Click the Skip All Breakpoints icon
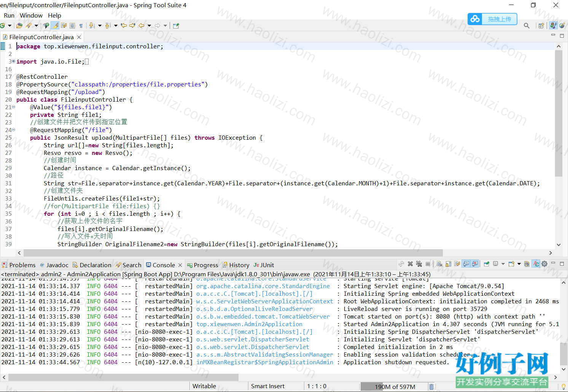This screenshot has height=392, width=568. point(46,25)
